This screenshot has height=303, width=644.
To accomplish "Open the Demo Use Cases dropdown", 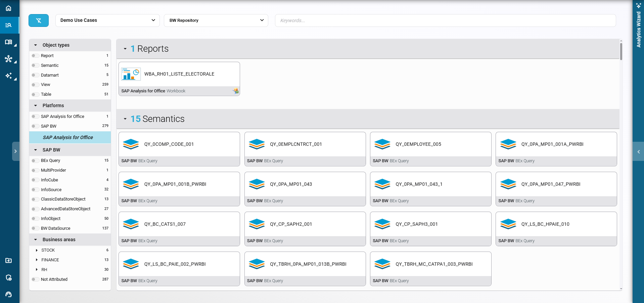I will pyautogui.click(x=107, y=20).
